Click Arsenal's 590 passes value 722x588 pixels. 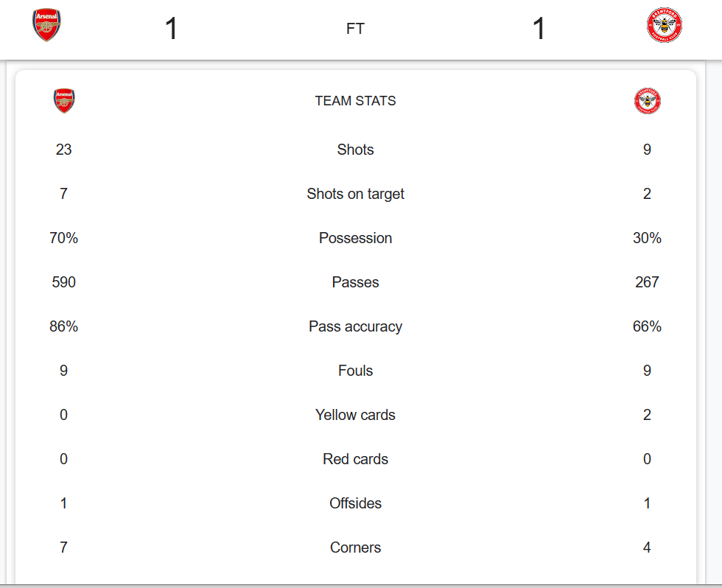pos(64,282)
